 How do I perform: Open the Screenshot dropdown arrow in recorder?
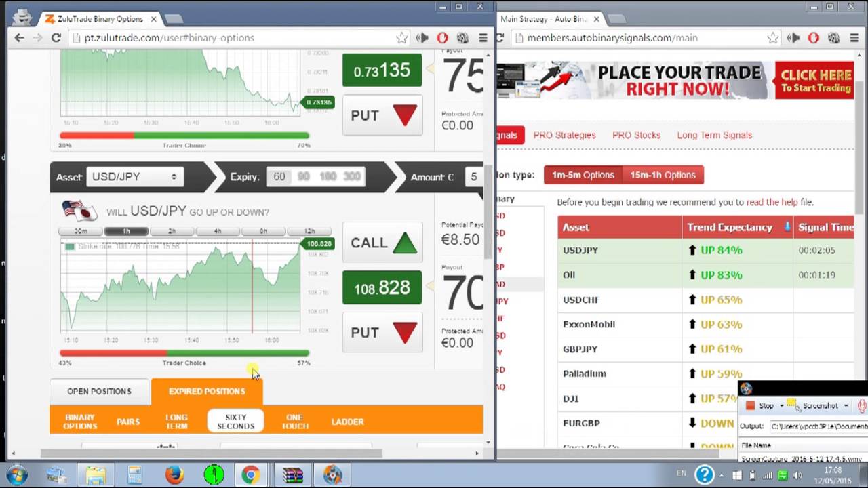(846, 406)
